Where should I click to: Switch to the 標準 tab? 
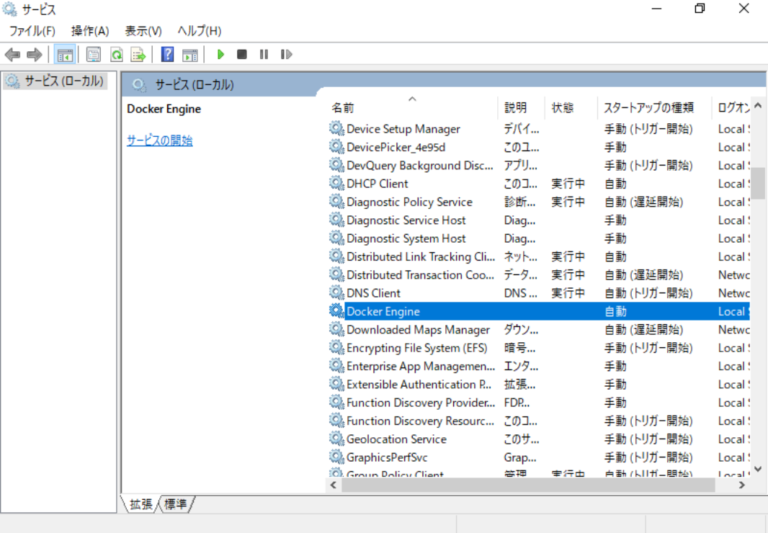pyautogui.click(x=176, y=504)
